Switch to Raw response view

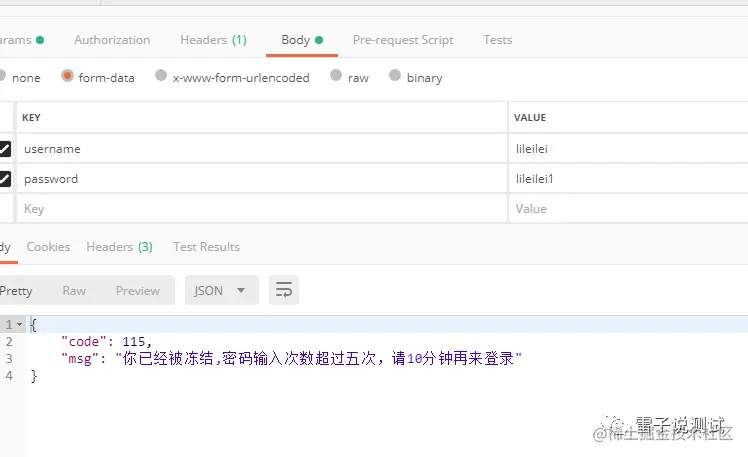click(x=74, y=291)
